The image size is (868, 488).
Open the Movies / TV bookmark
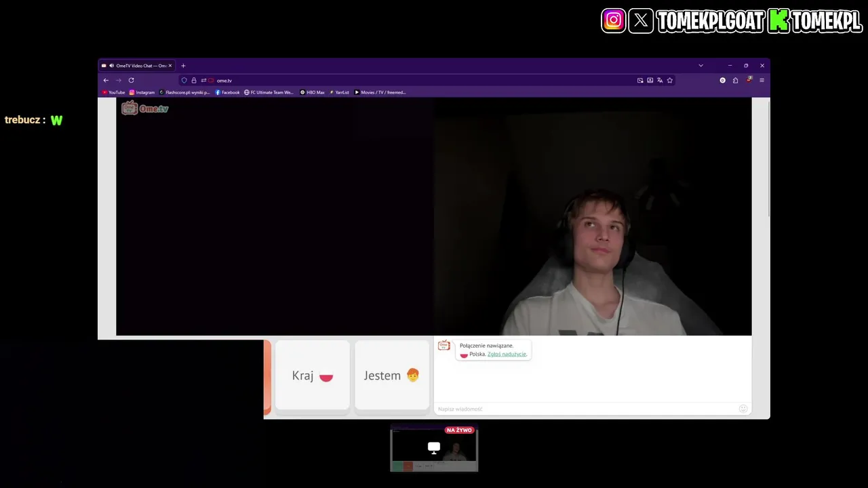click(380, 92)
